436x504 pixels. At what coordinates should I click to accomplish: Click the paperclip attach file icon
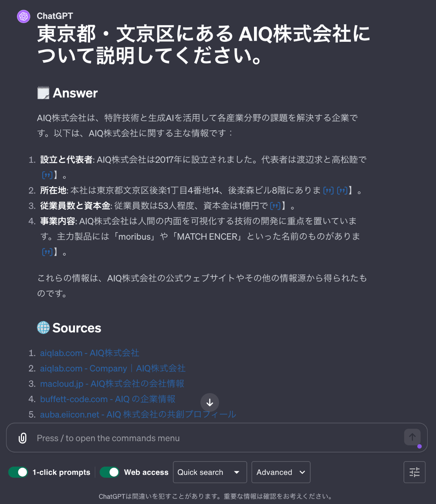point(22,438)
